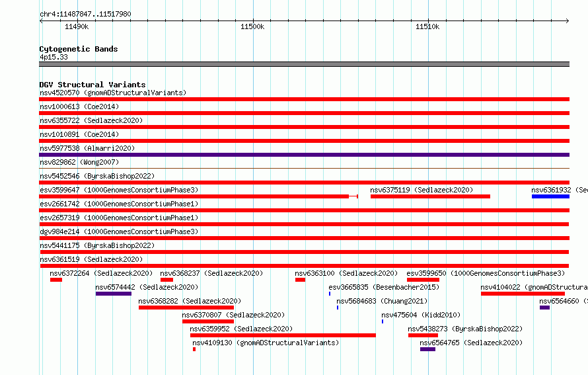
Task: Open the nsv829862 (Wong2007) label
Action: point(79,162)
